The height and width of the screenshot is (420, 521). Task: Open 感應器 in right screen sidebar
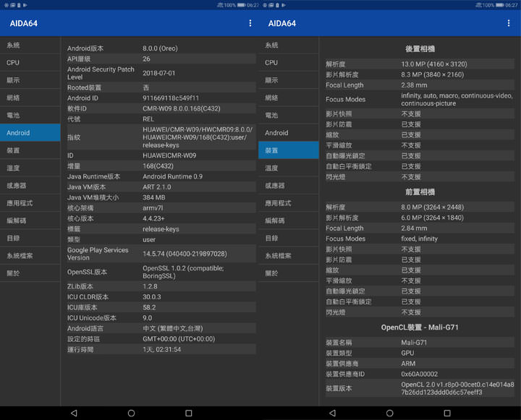pos(289,186)
